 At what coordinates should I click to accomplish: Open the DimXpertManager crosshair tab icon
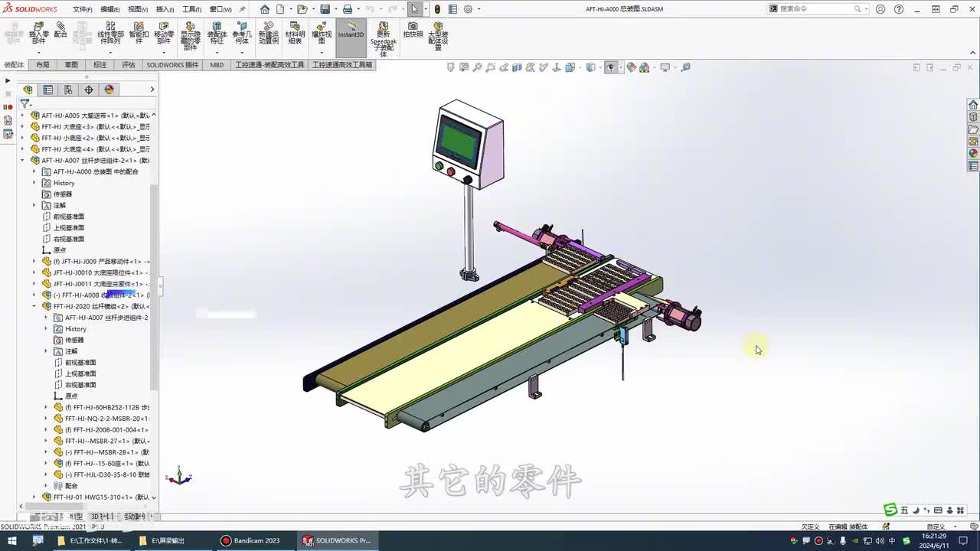tap(89, 90)
